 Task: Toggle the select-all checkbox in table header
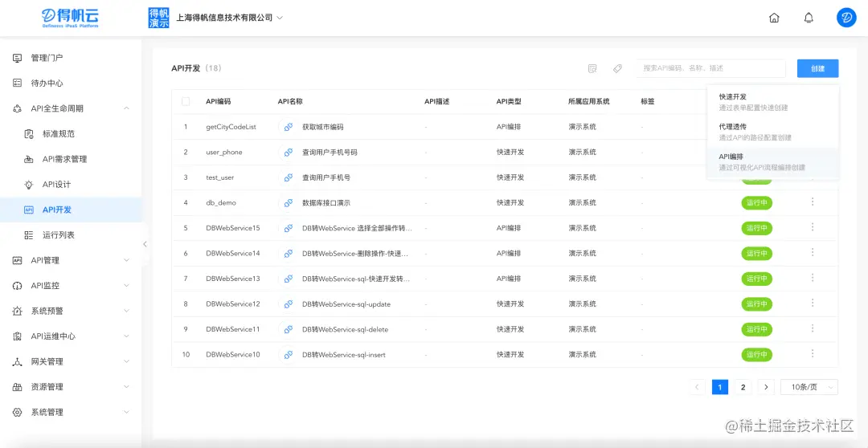[x=186, y=101]
